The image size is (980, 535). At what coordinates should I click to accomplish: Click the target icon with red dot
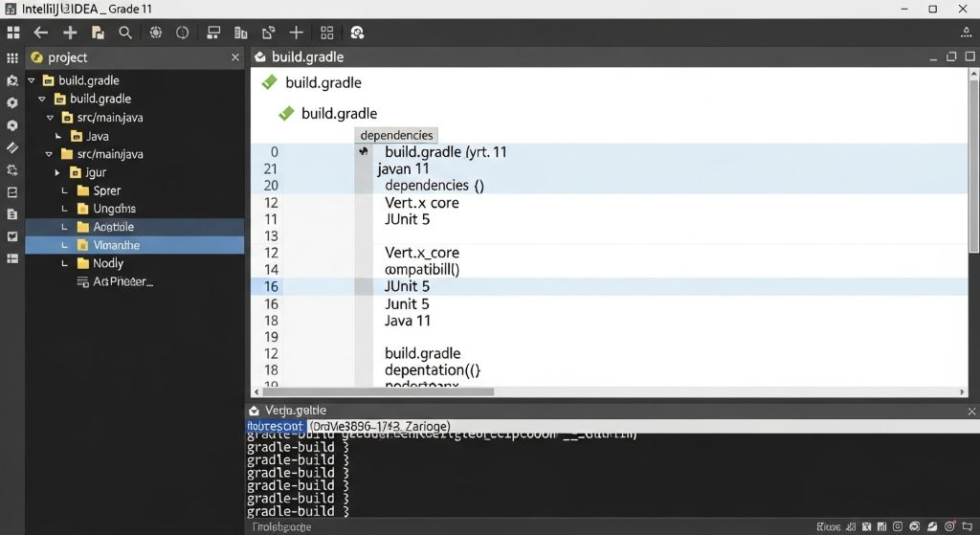(950, 527)
